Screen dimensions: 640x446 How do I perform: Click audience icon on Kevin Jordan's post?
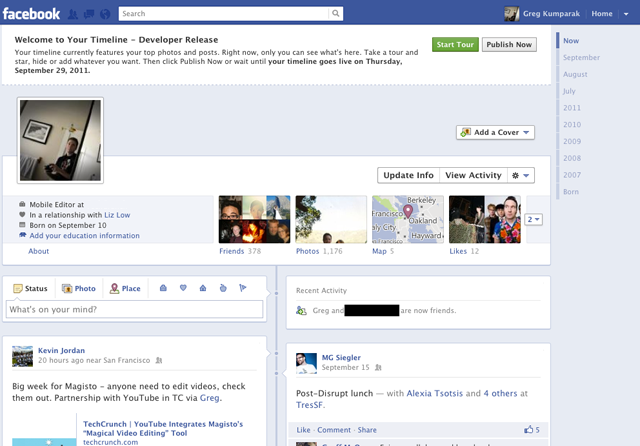[159, 360]
